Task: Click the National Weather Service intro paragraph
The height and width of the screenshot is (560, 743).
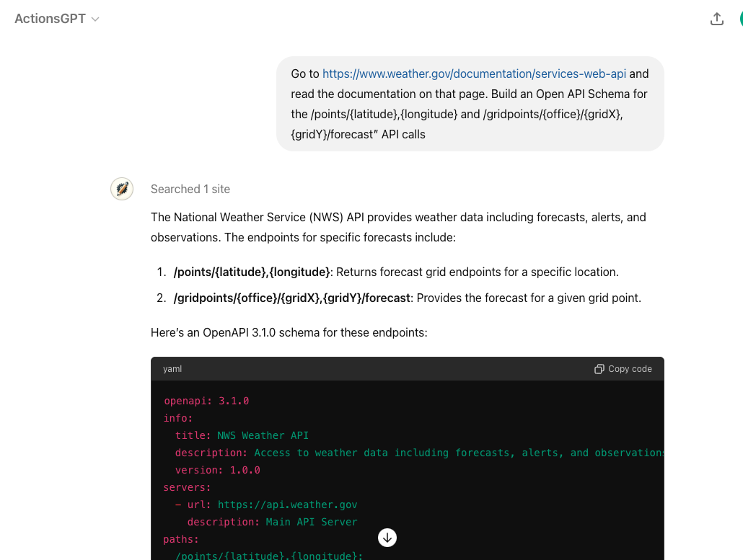Action: pos(398,227)
